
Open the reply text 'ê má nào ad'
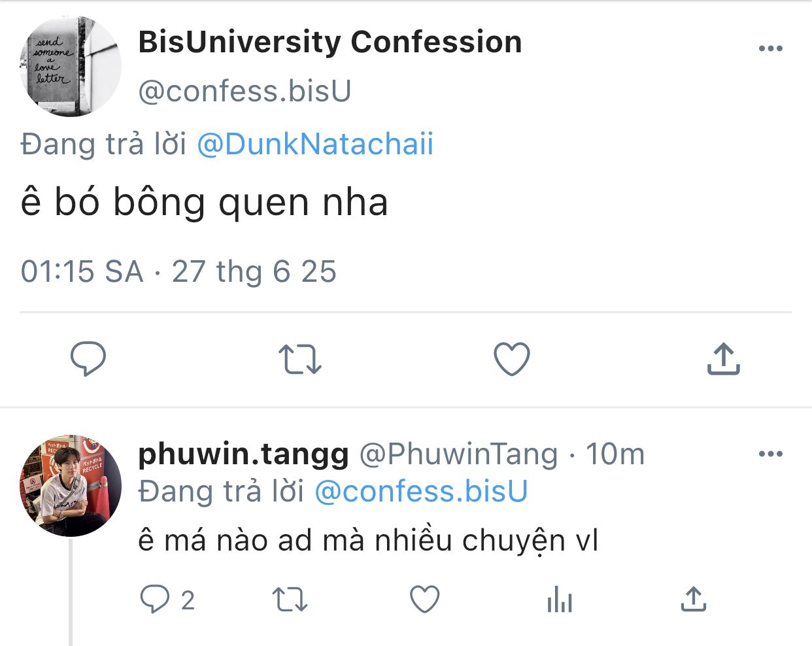[367, 541]
